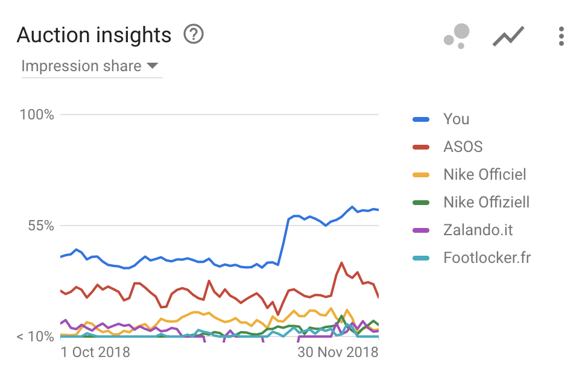The width and height of the screenshot is (585, 392).
Task: Select the Nike Offiziell legend label
Action: pyautogui.click(x=487, y=203)
